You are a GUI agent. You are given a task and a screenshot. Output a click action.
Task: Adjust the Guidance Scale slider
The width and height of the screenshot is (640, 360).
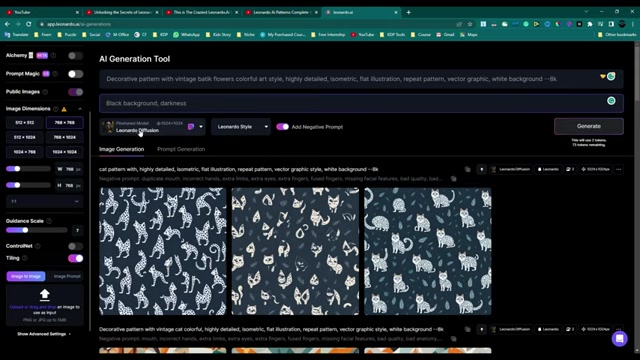[36, 230]
